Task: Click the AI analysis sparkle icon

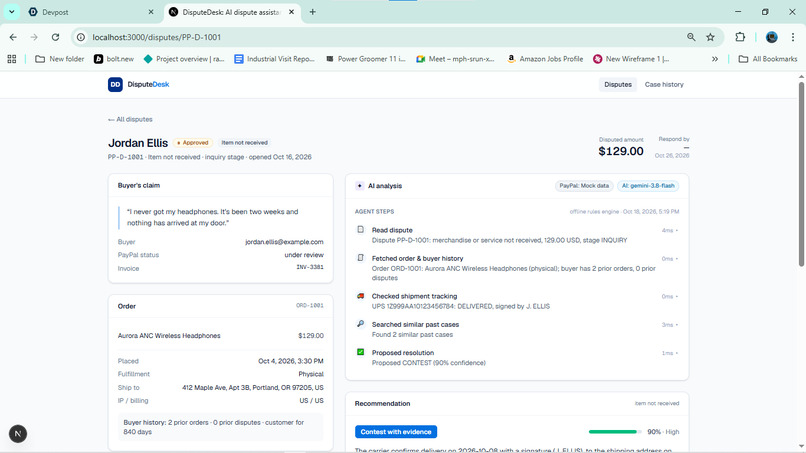Action: [360, 186]
